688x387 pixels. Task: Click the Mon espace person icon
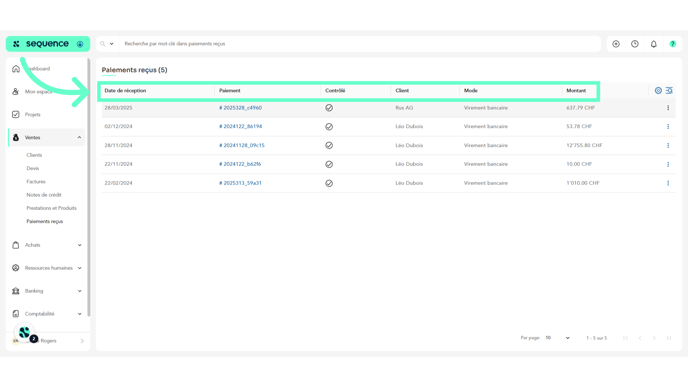pyautogui.click(x=16, y=92)
